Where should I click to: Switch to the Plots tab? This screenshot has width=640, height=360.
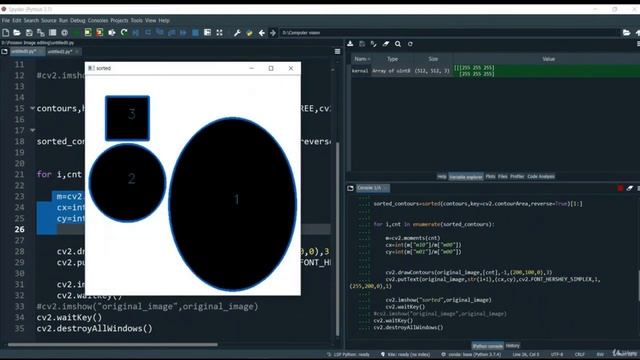click(491, 177)
